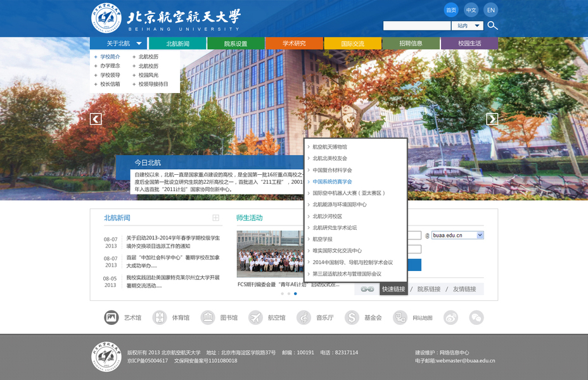Show the next banner slide arrow
This screenshot has width=588, height=380.
click(x=492, y=119)
